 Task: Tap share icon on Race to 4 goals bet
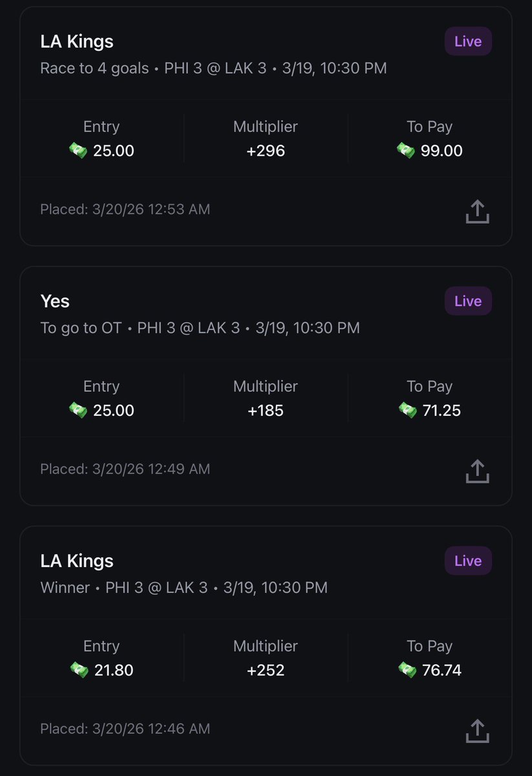[x=477, y=211]
